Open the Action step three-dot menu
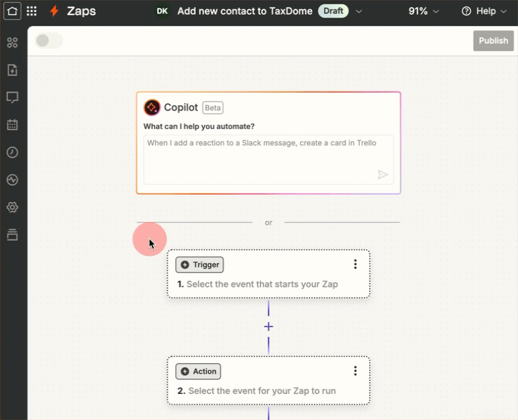518x420 pixels. click(x=355, y=371)
